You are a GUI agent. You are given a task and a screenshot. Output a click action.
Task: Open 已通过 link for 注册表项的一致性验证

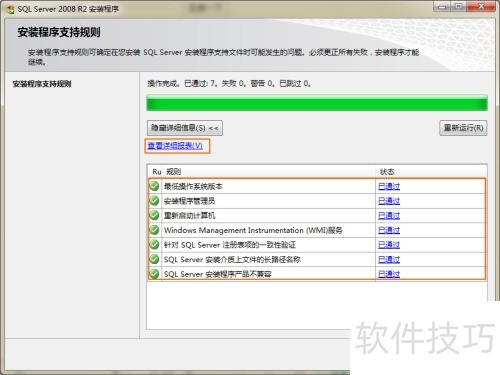pos(389,245)
